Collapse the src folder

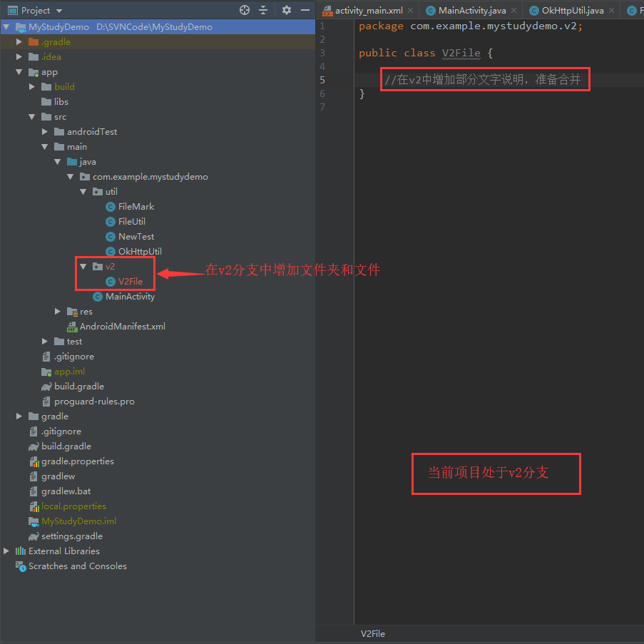pos(32,117)
